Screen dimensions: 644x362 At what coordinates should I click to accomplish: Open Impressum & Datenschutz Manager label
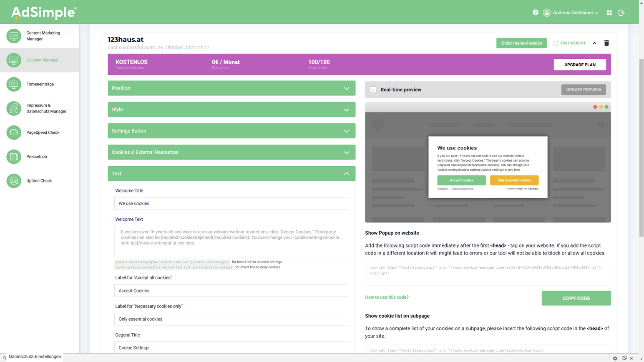46,108
